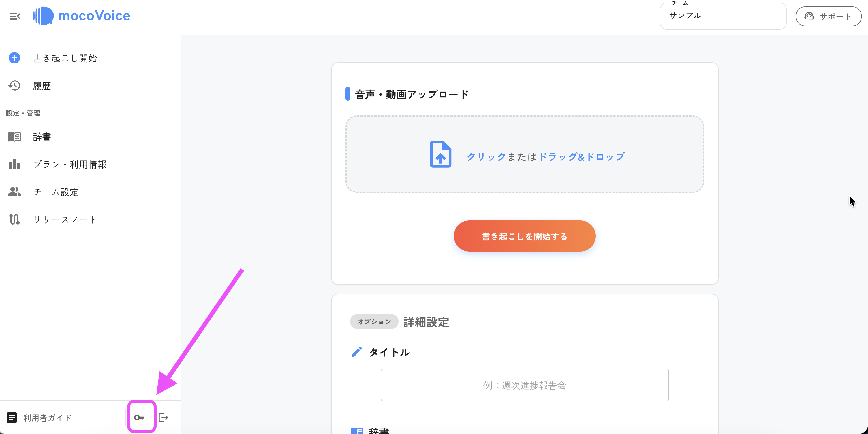Collapse the sidebar with the hamburger icon

14,16
